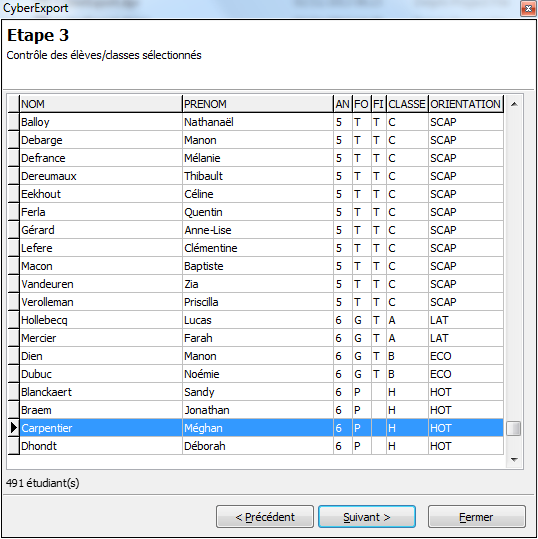Image resolution: width=538 pixels, height=539 pixels.
Task: Click the scroll up arrow of the table
Action: click(x=514, y=104)
